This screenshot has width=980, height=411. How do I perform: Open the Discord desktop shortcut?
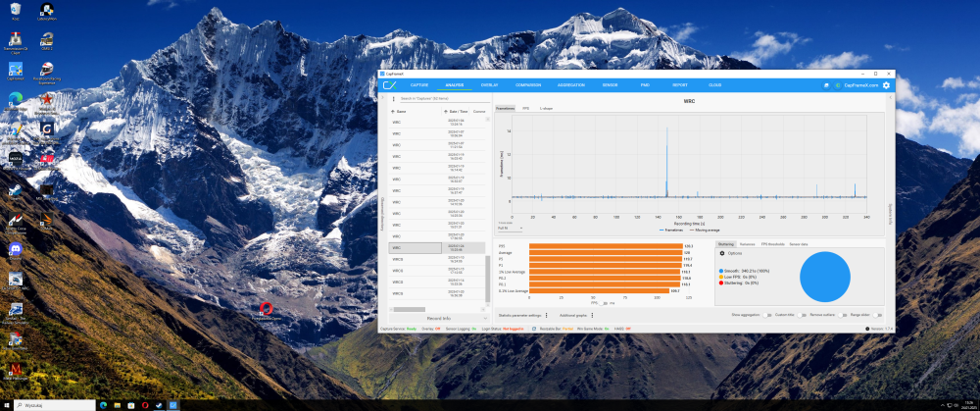[x=15, y=249]
